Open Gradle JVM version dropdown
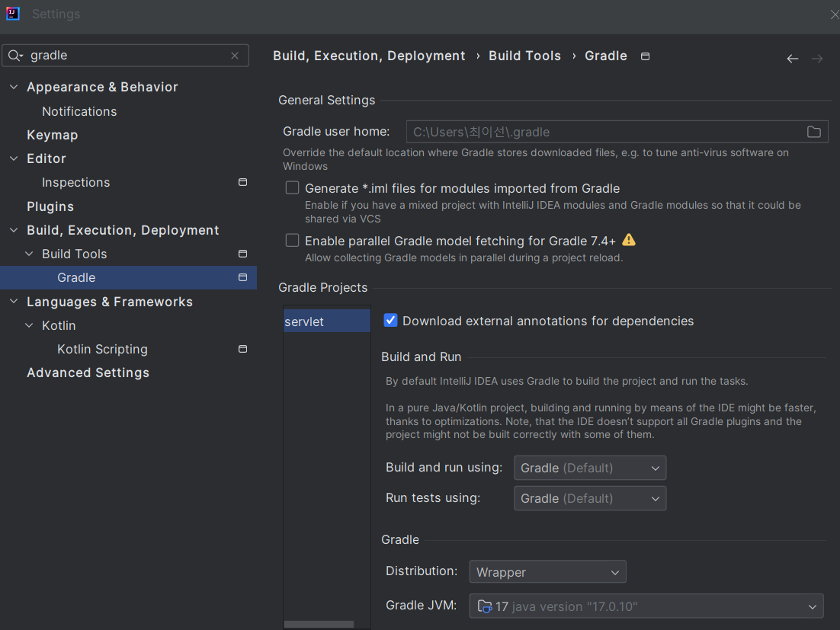Image resolution: width=840 pixels, height=630 pixels. [x=646, y=606]
